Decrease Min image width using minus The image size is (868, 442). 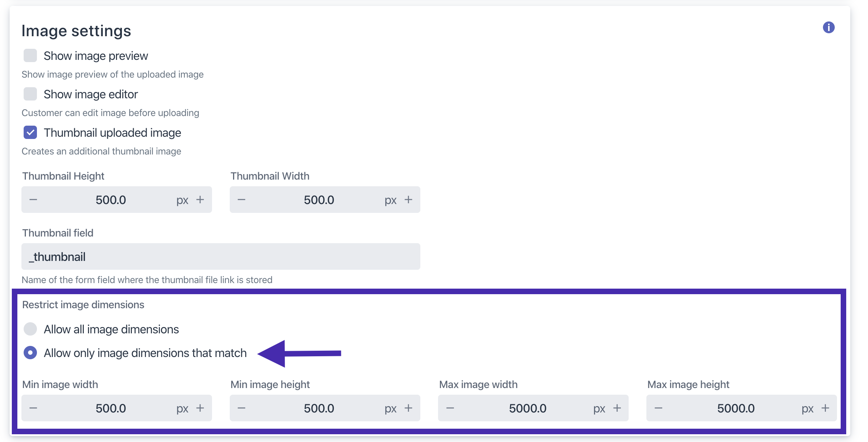[x=33, y=408]
